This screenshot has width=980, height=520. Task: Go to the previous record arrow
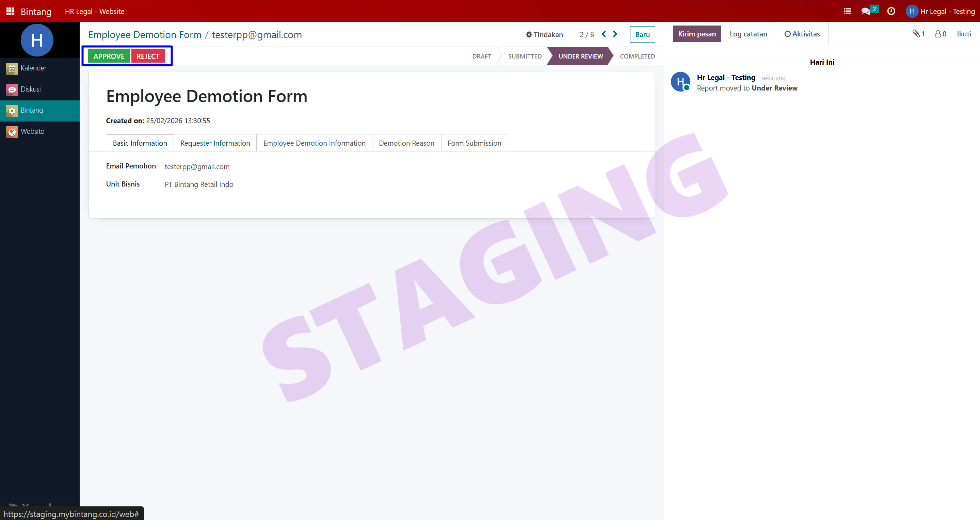(x=604, y=34)
